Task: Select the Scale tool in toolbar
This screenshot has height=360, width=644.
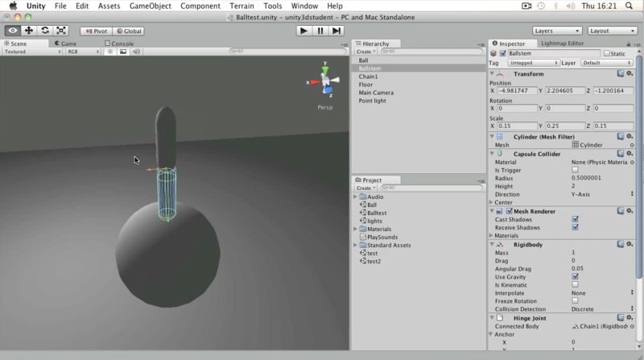Action: coord(61,31)
